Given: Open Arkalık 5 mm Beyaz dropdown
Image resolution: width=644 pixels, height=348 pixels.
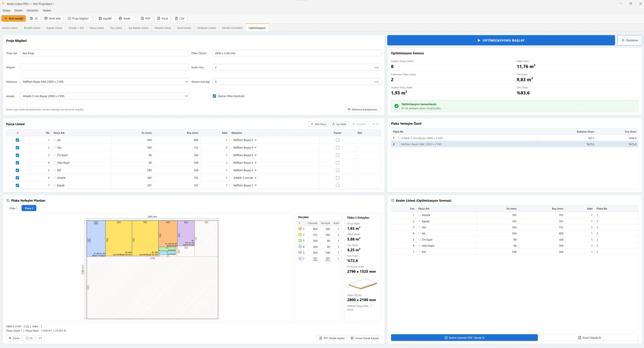Looking at the screenshot, I should [104, 96].
